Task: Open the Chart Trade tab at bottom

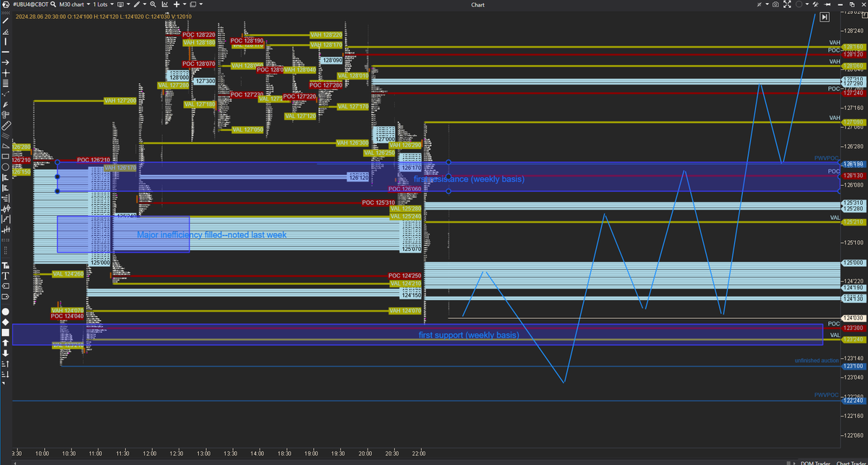Action: click(852, 461)
